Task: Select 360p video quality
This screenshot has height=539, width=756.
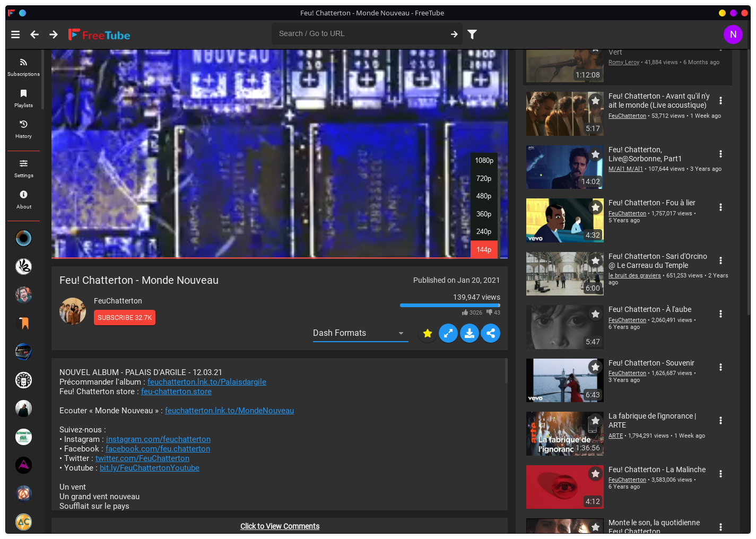Action: (484, 214)
